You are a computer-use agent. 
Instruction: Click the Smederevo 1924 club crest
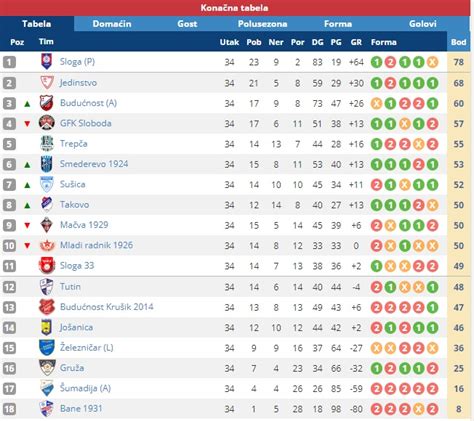click(x=47, y=164)
